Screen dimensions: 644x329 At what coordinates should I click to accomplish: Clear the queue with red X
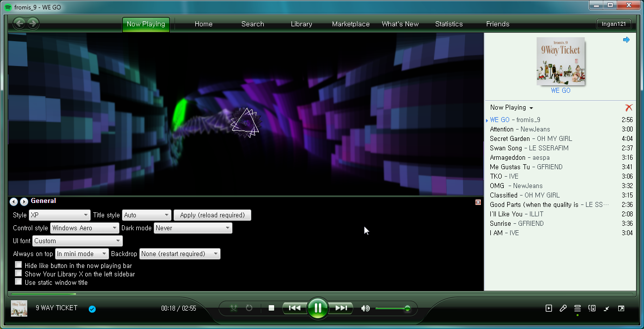tap(629, 107)
